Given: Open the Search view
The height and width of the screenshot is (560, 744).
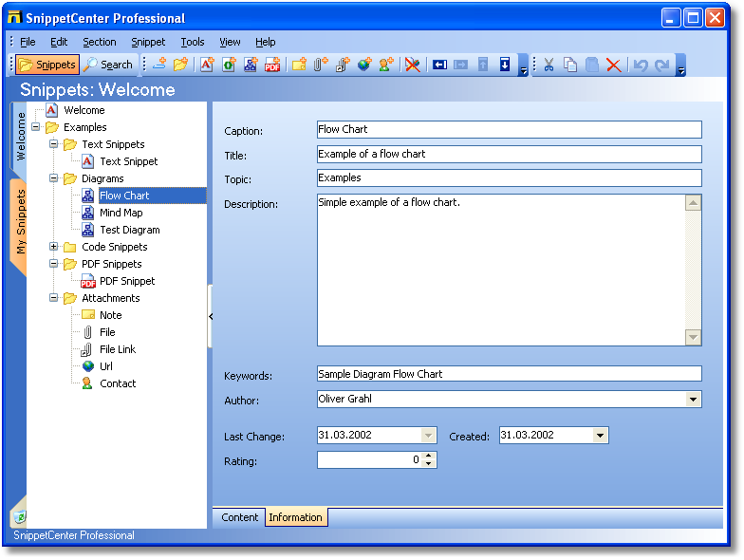Looking at the screenshot, I should tap(108, 65).
